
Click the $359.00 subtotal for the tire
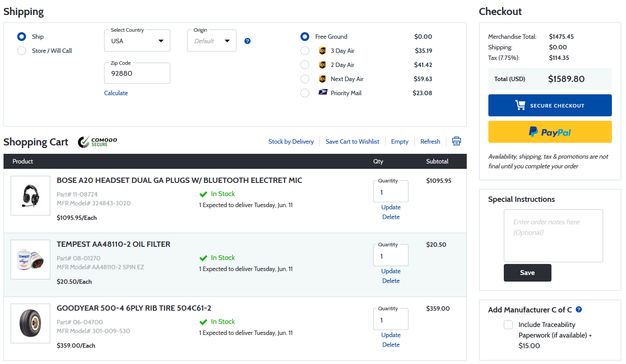[438, 308]
